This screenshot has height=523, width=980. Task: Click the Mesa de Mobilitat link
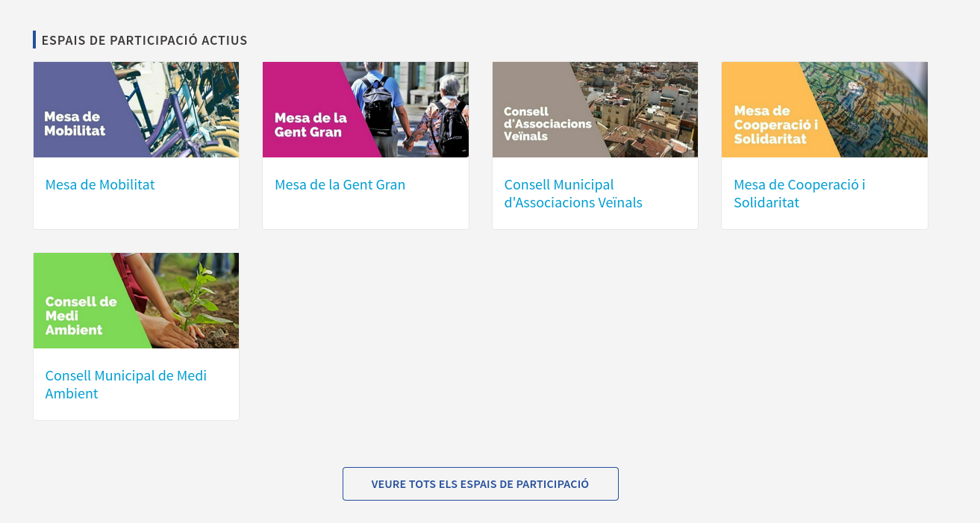click(100, 184)
